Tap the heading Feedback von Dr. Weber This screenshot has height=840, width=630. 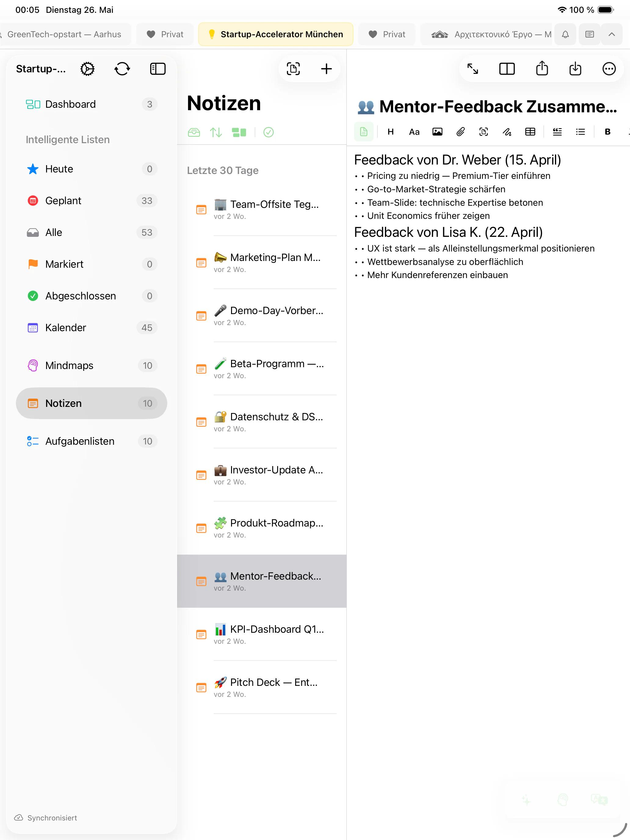pyautogui.click(x=457, y=160)
